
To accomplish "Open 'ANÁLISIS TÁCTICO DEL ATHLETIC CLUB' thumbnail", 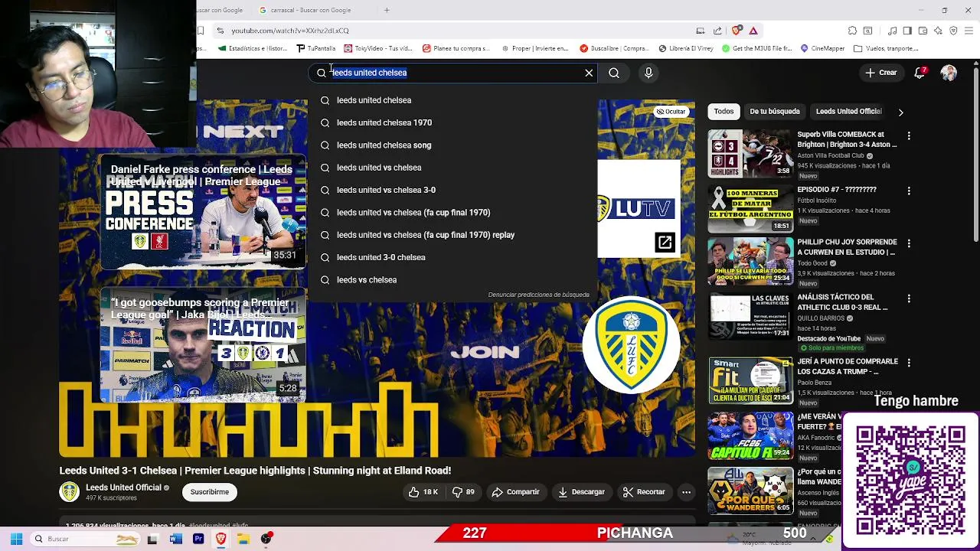I will 750,315.
